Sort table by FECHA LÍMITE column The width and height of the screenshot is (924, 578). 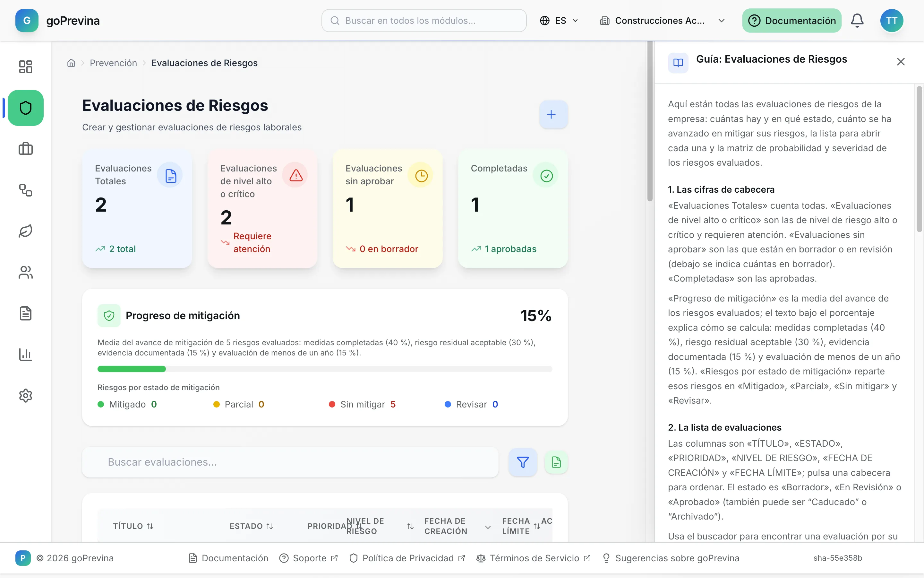pyautogui.click(x=521, y=526)
